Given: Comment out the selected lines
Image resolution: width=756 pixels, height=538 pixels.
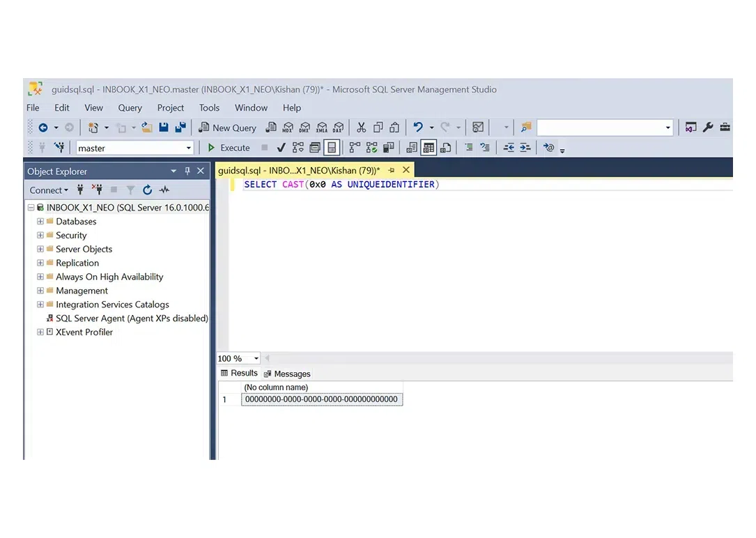Looking at the screenshot, I should 468,148.
